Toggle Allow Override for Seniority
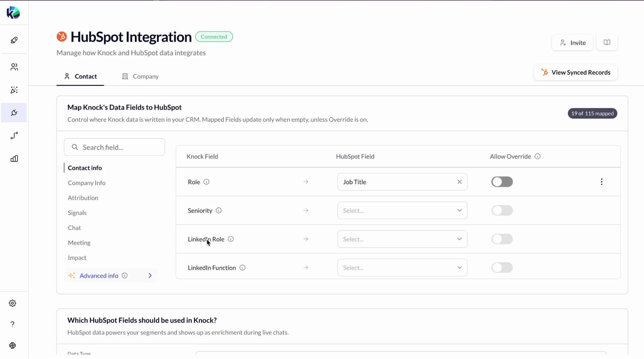Viewport: 644px width, 359px height. pos(502,210)
